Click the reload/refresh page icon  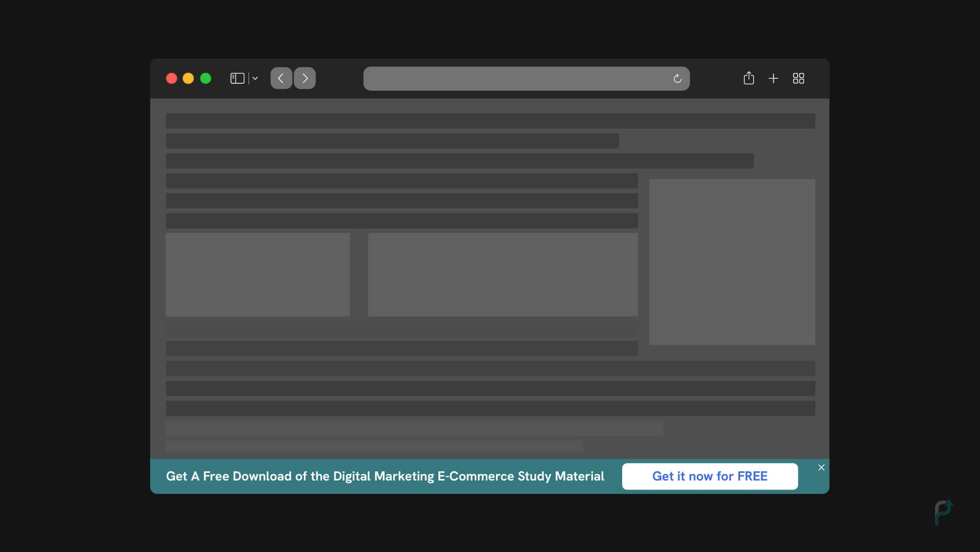[x=677, y=78]
